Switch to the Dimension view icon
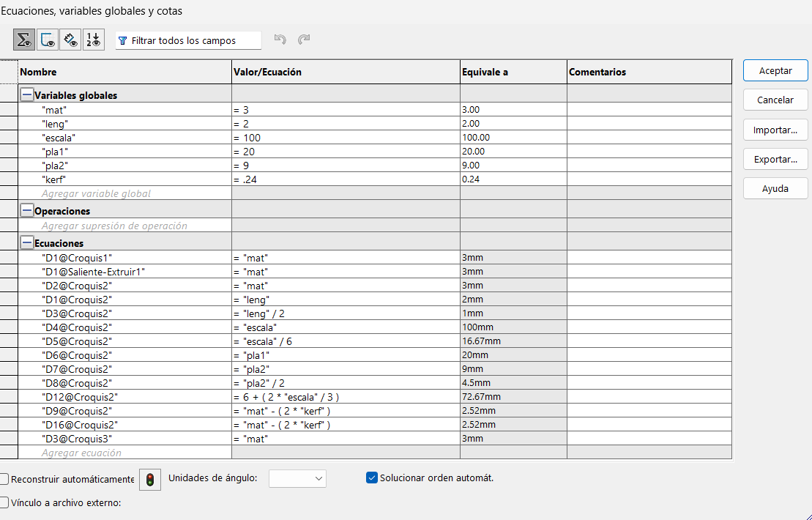This screenshot has width=812, height=520. click(70, 40)
